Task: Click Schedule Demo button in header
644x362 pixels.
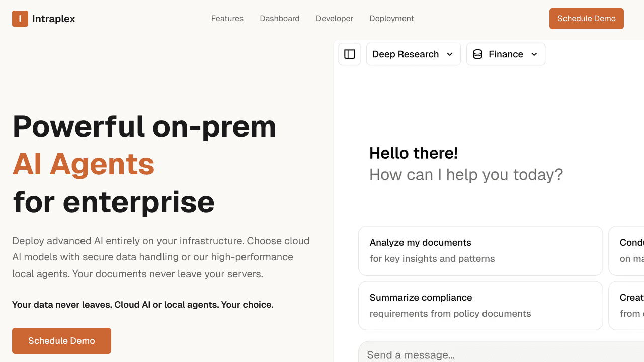Action: click(x=587, y=19)
